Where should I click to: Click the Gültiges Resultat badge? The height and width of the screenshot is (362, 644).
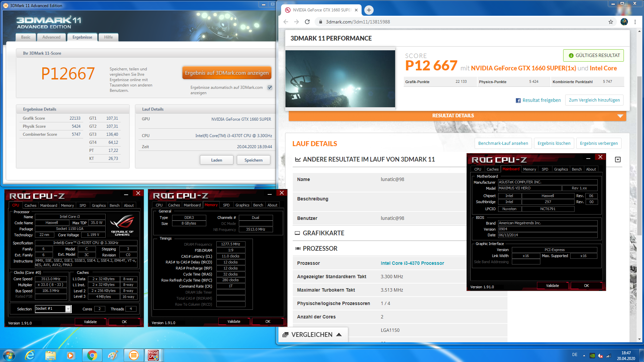[x=593, y=56]
